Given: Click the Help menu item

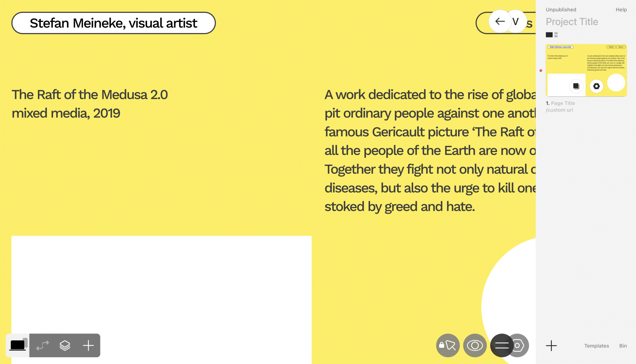Looking at the screenshot, I should point(621,10).
